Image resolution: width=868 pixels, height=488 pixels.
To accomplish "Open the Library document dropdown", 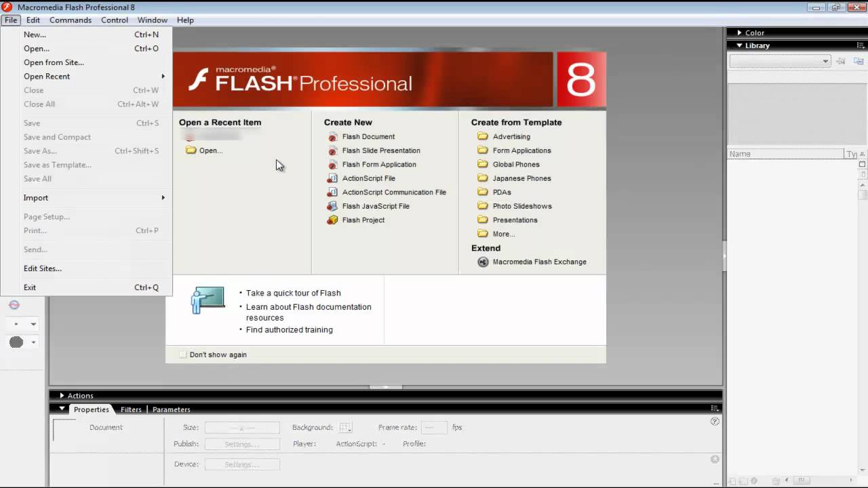I will coord(780,61).
